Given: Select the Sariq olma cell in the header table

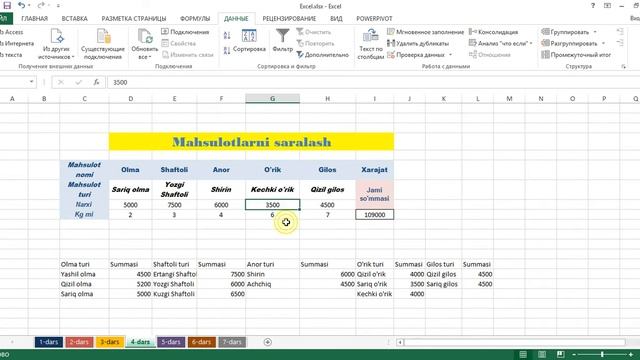Looking at the screenshot, I should click(x=131, y=190).
